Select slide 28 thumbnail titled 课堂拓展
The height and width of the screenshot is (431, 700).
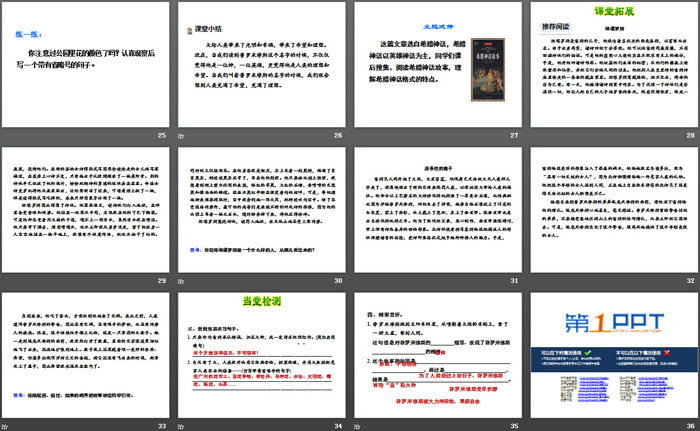point(614,65)
